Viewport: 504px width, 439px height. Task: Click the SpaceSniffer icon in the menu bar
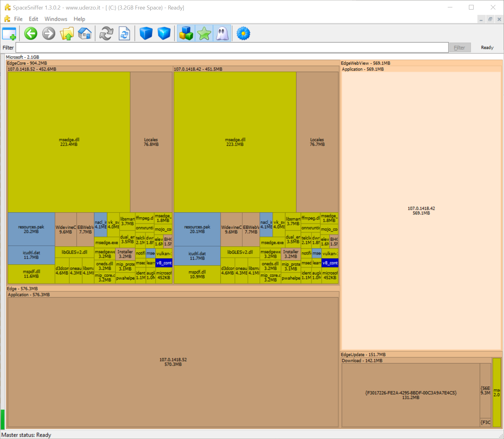[x=7, y=19]
